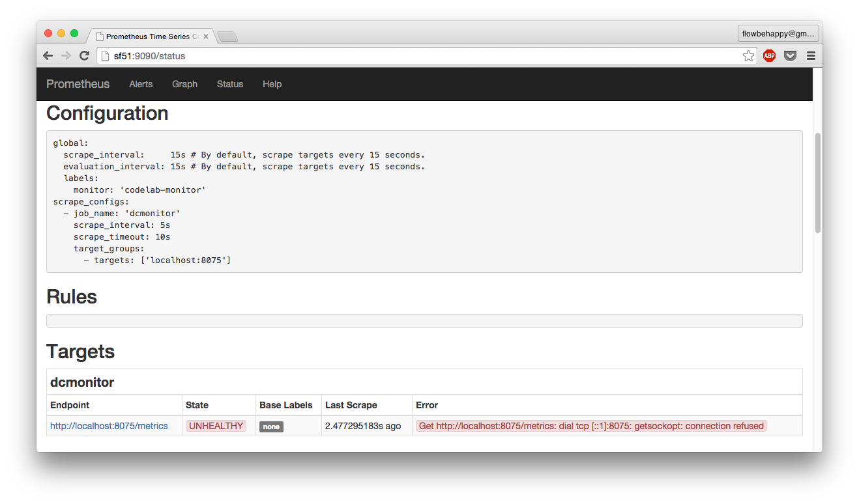859x504 pixels.
Task: Click the UNHEALTHY state label
Action: pyautogui.click(x=216, y=426)
